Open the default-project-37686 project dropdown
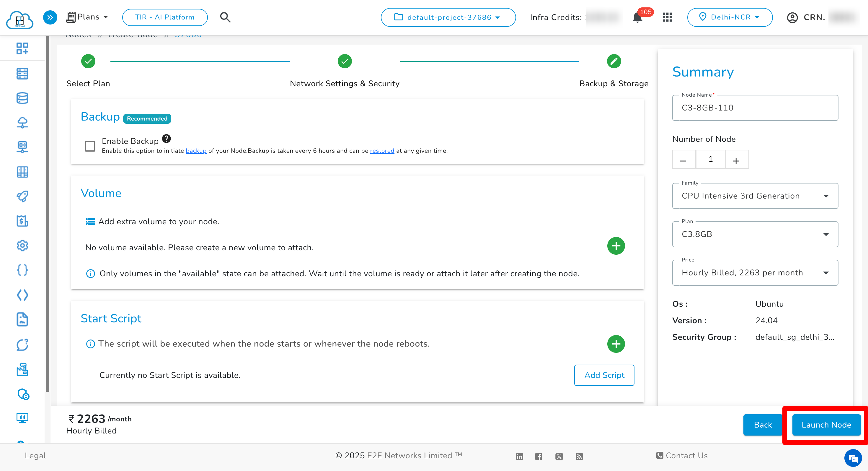Image resolution: width=868 pixels, height=471 pixels. point(448,17)
